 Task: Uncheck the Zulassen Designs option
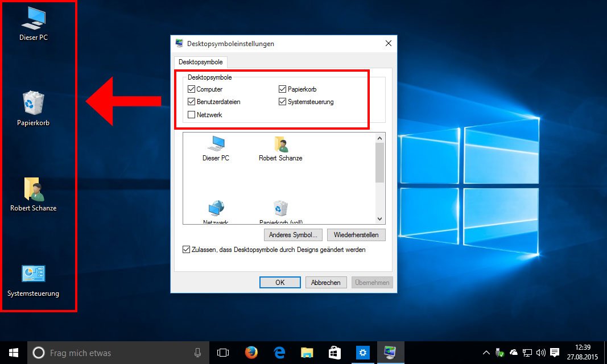pyautogui.click(x=186, y=249)
